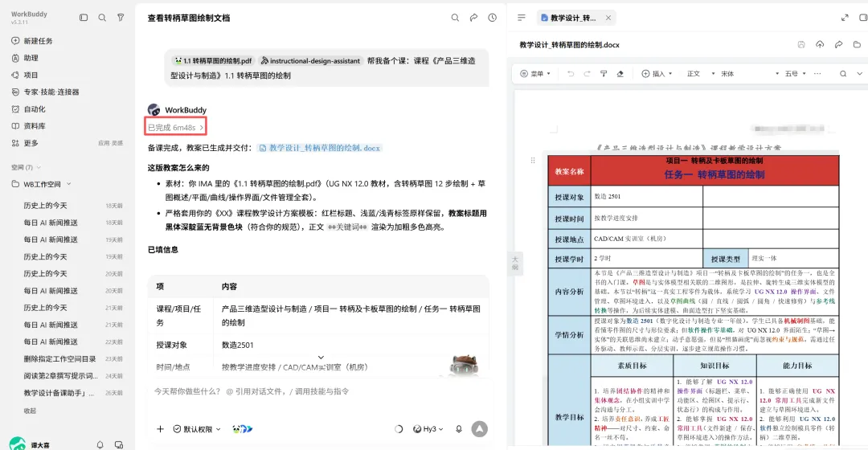The width and height of the screenshot is (868, 450).
Task: Click the sidebar filter funnel icon
Action: [x=121, y=18]
